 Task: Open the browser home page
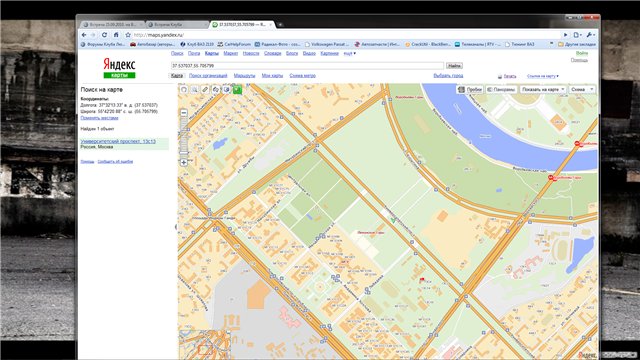(116, 35)
